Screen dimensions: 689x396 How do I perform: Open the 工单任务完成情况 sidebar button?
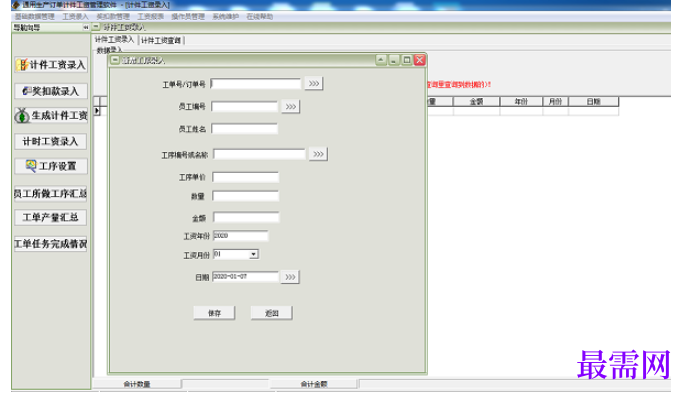[51, 243]
